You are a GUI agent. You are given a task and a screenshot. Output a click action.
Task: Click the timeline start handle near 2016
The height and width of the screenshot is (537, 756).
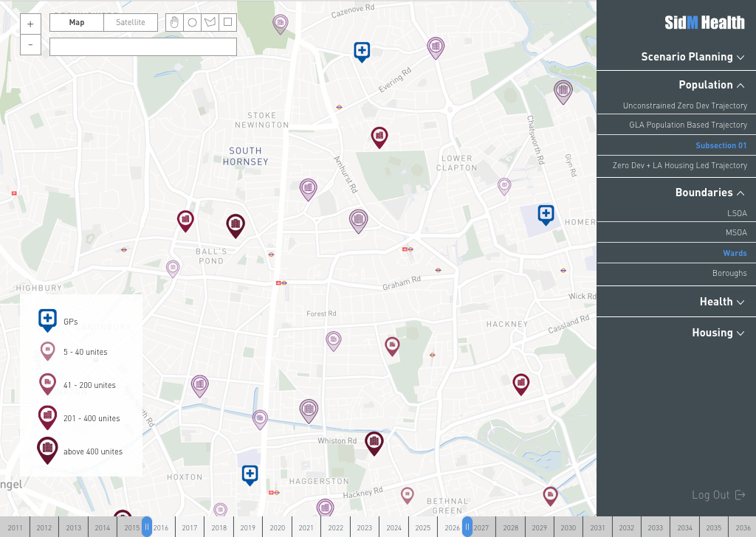pos(147,526)
